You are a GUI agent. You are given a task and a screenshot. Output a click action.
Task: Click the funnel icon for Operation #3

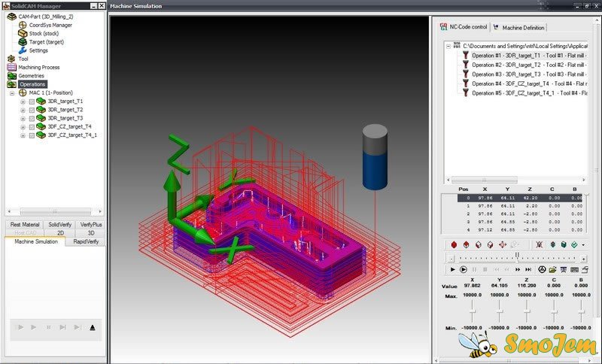pos(466,74)
